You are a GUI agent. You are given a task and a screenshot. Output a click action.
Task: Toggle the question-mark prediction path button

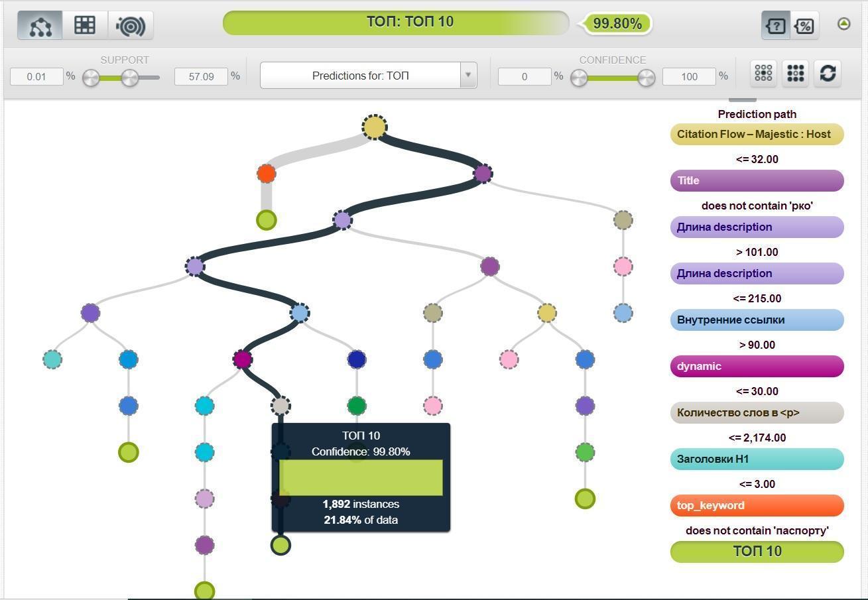pos(775,26)
